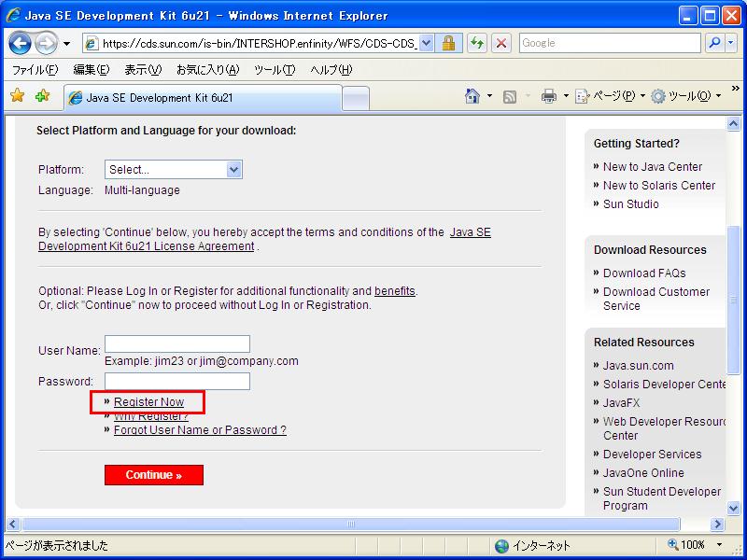Click the vertical scrollbar thumb
Screen dimensions: 747x560
pos(733,300)
